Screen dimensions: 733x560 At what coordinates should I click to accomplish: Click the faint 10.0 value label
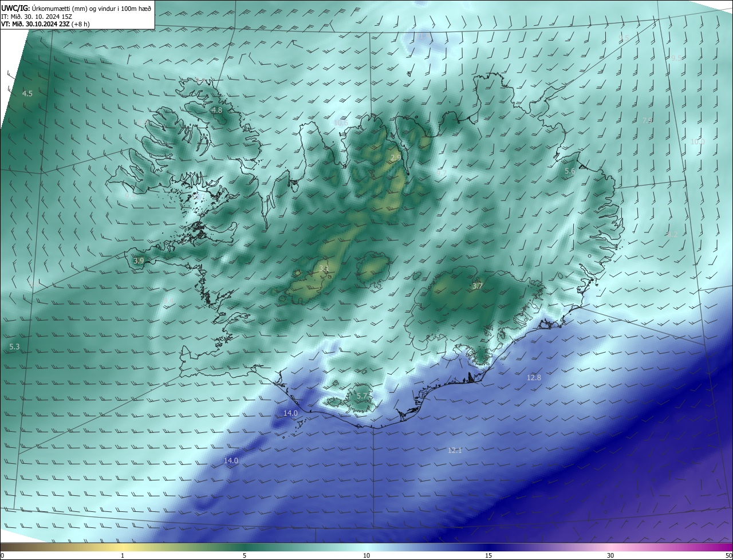point(697,141)
